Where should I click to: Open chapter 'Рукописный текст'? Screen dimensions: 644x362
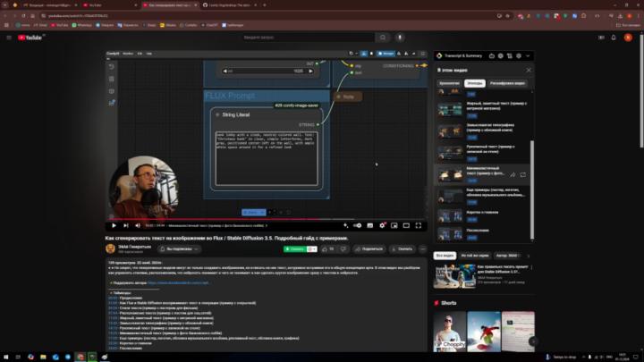483,153
